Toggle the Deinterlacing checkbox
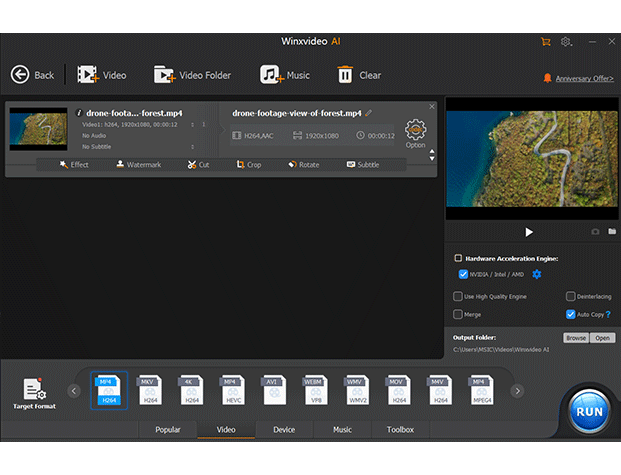621x475 pixels. (571, 297)
